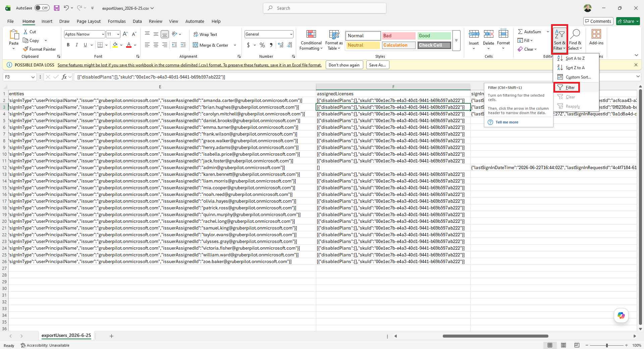Click the Save disk icon in title bar
The height and width of the screenshot is (349, 644).
click(x=57, y=8)
